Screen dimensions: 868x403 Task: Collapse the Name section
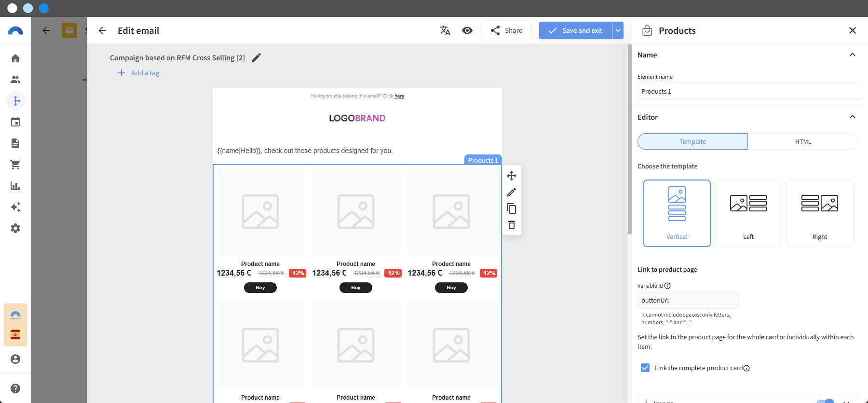tap(853, 55)
